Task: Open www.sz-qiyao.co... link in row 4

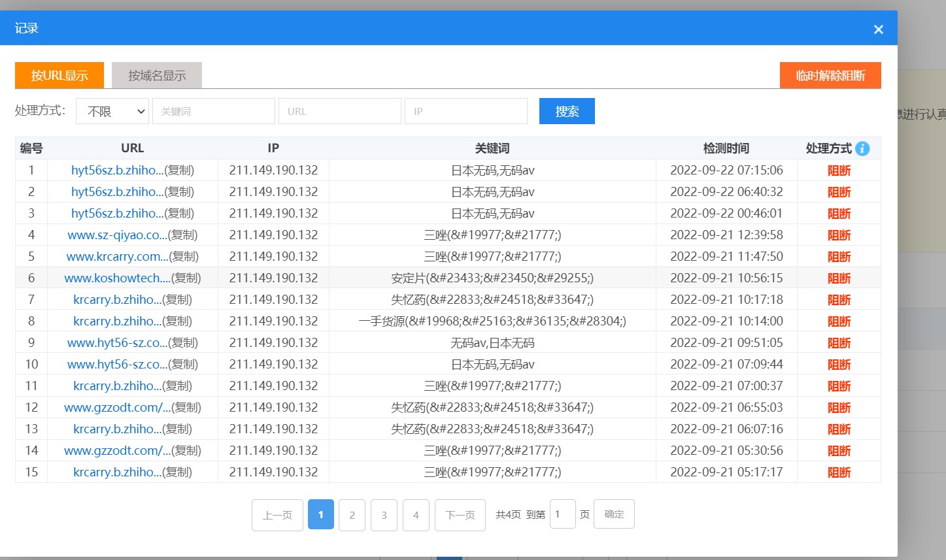Action: coord(117,235)
